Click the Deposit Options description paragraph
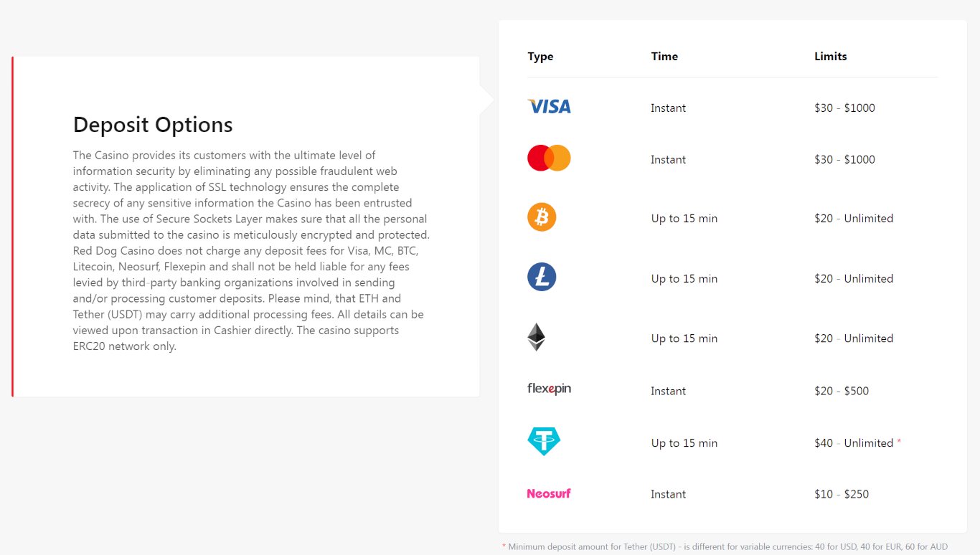The height and width of the screenshot is (555, 980). click(x=251, y=251)
